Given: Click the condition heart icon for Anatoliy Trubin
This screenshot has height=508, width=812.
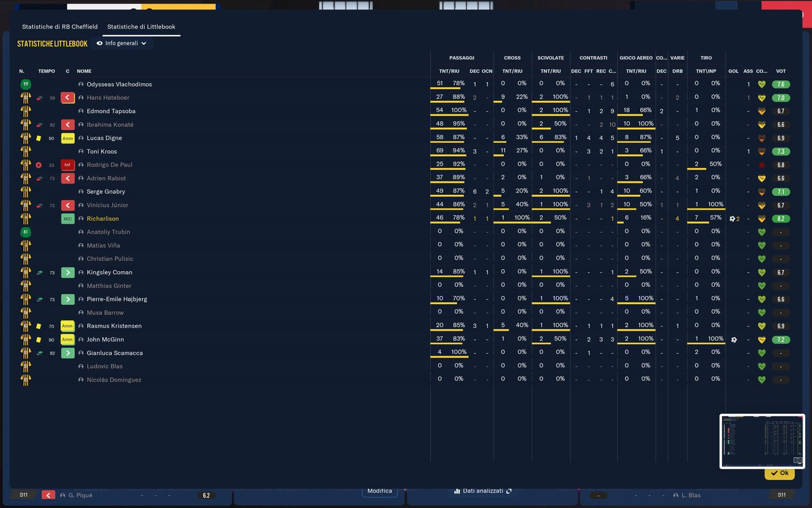Looking at the screenshot, I should (762, 232).
